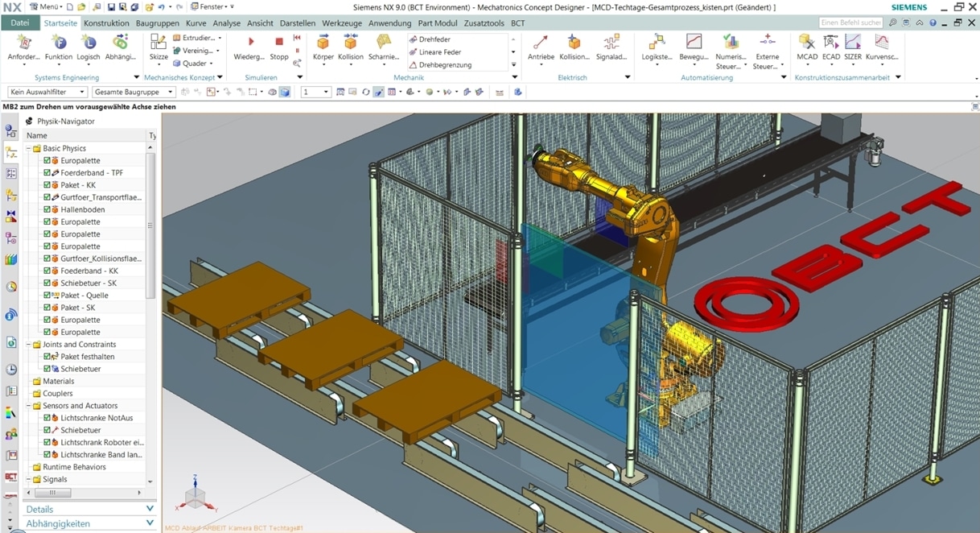Toggle the Paket - KK checkbox
The image size is (980, 533).
coord(47,185)
